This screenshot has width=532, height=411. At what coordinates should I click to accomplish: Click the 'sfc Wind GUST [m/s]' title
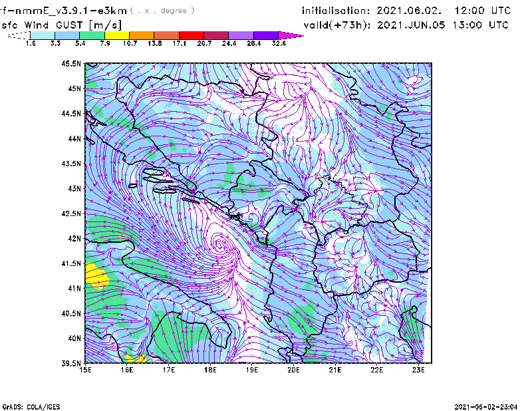click(x=61, y=25)
